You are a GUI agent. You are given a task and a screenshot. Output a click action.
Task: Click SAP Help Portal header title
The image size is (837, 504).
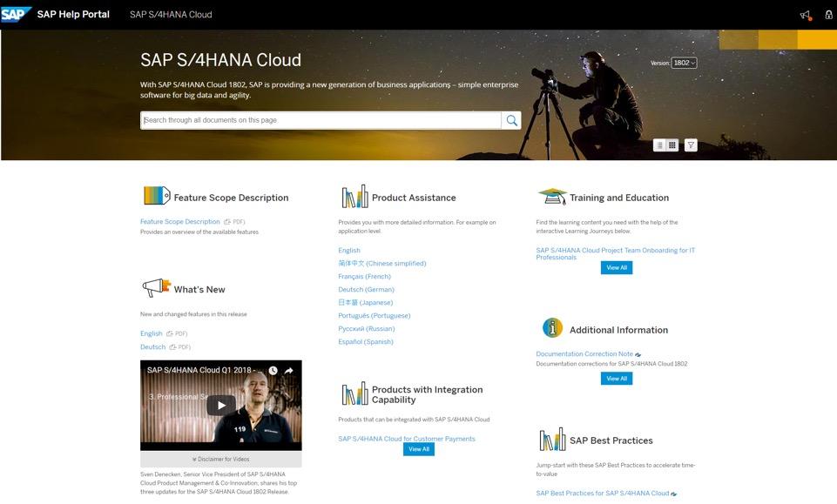[x=73, y=15]
